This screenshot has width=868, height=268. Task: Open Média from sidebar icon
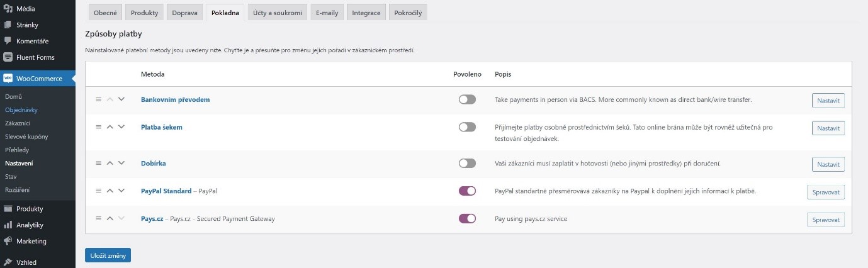[8, 9]
